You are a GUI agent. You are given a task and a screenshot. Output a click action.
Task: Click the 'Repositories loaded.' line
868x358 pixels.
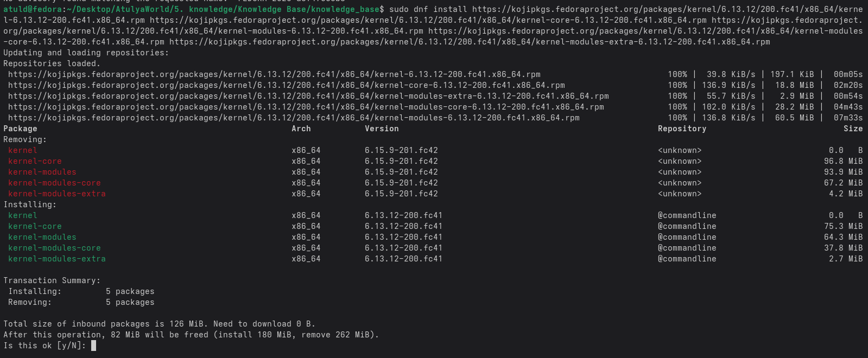pos(52,63)
